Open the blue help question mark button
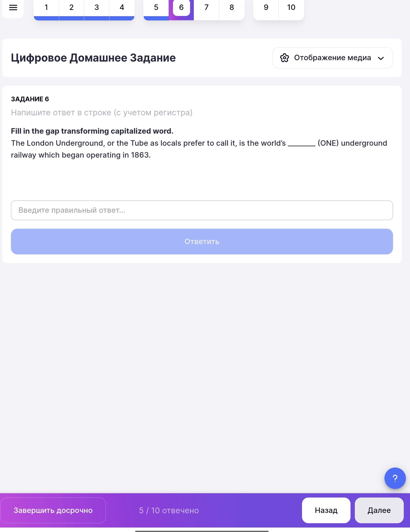This screenshot has width=410, height=532. 395,478
